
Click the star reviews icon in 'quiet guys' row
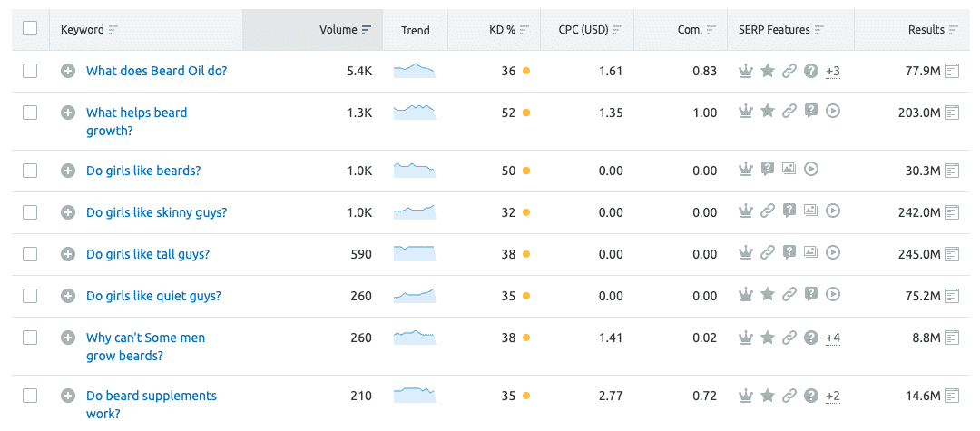pyautogui.click(x=767, y=294)
